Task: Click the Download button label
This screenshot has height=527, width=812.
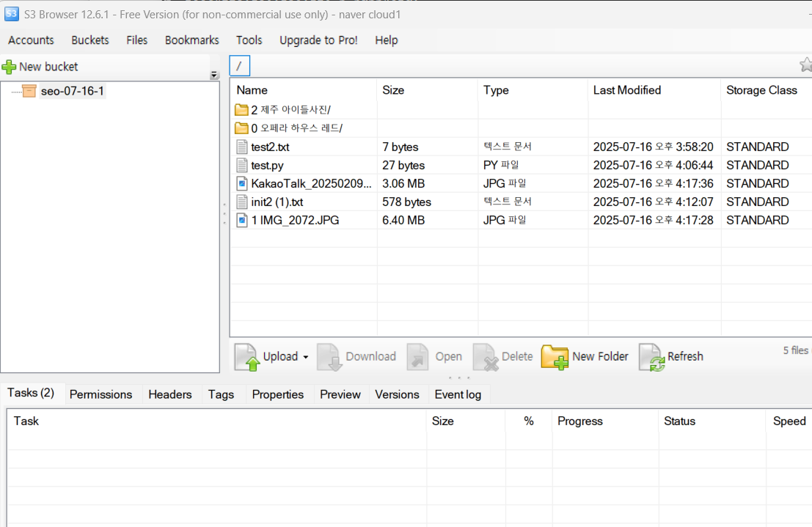Action: (x=370, y=357)
